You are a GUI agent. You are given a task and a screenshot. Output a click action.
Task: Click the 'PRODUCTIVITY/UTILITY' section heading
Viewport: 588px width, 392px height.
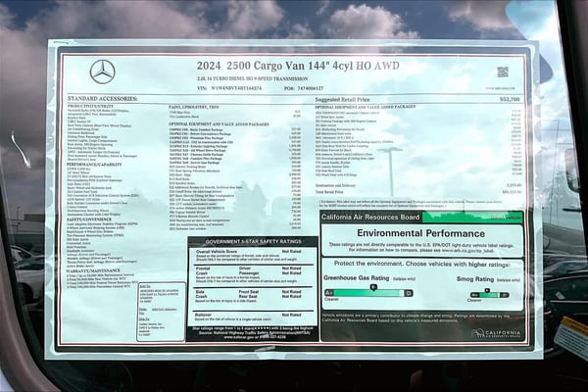click(90, 107)
